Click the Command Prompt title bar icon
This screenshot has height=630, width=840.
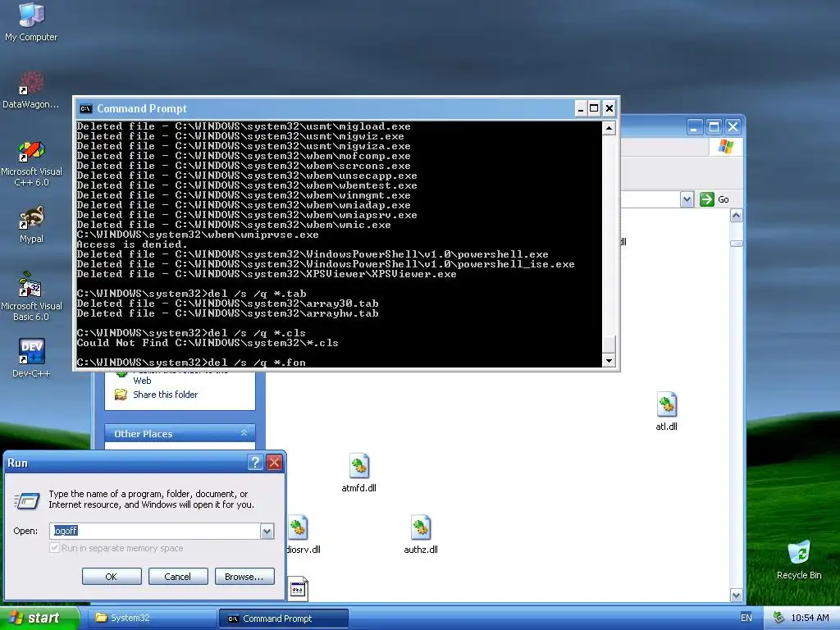[85, 109]
